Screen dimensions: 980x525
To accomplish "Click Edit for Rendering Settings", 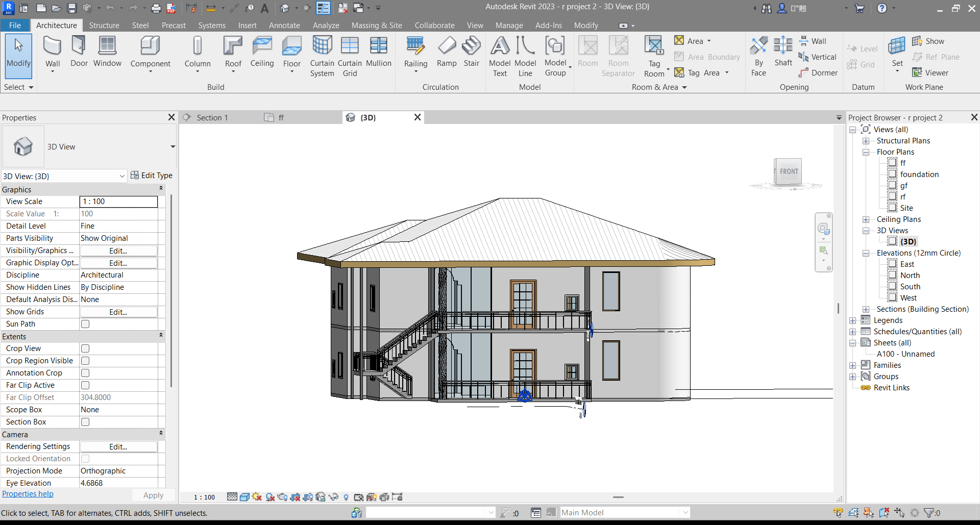I will [x=118, y=446].
